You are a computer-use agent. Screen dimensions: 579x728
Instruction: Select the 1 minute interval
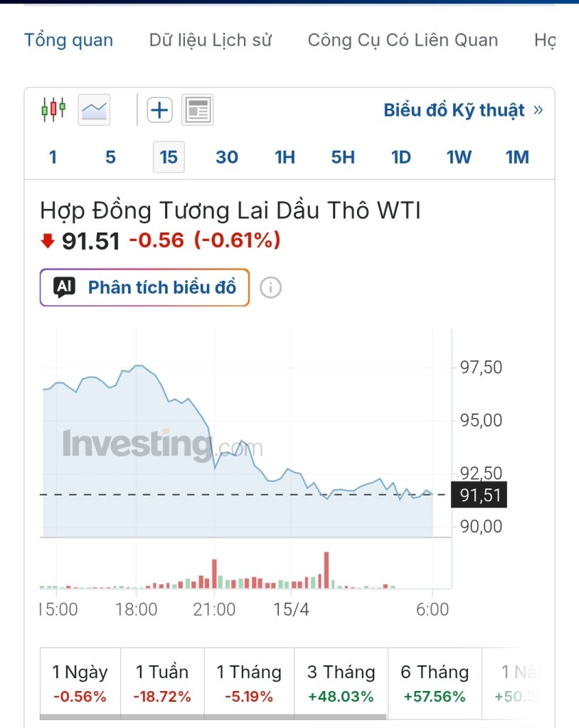(53, 157)
